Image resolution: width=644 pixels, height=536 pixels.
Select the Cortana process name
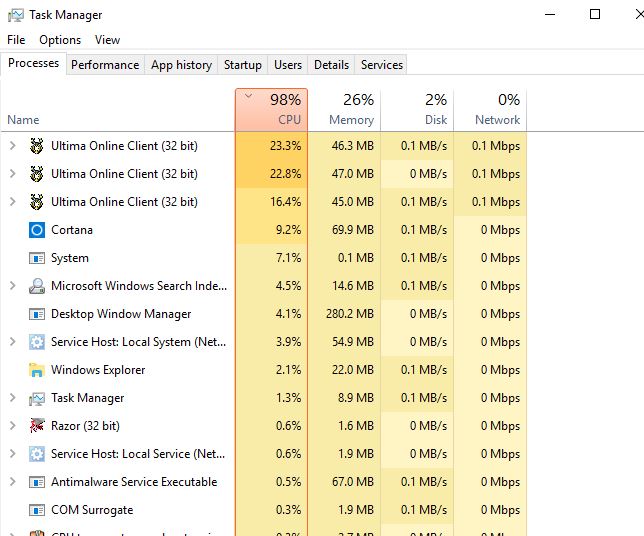tap(72, 230)
